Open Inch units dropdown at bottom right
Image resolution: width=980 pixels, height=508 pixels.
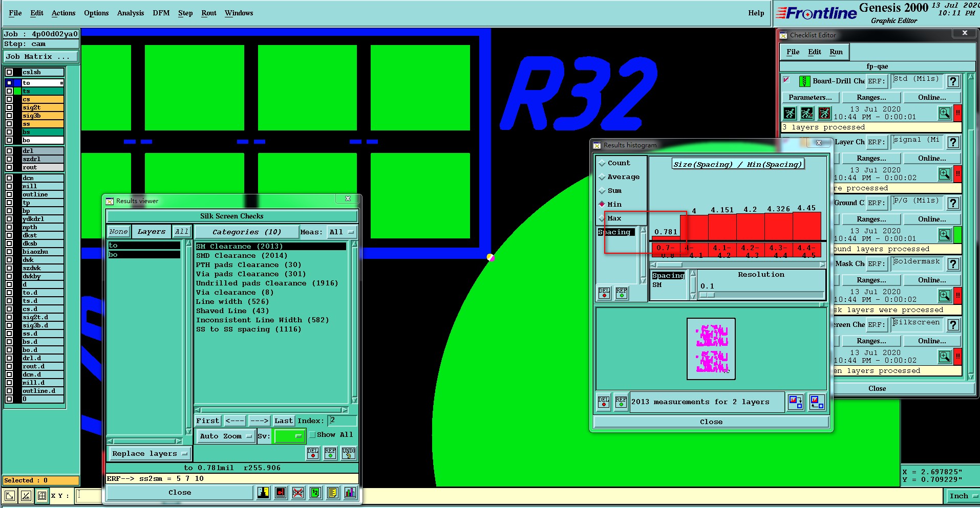point(963,496)
